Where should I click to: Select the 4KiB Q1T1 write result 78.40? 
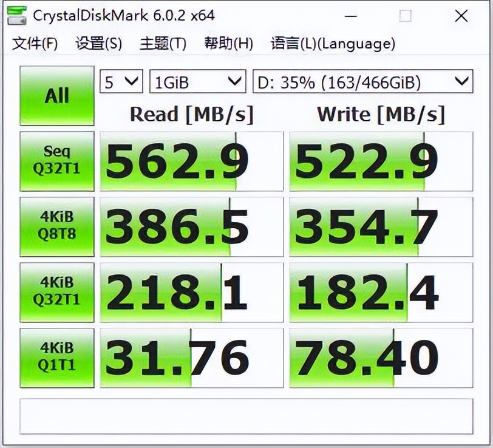[381, 358]
